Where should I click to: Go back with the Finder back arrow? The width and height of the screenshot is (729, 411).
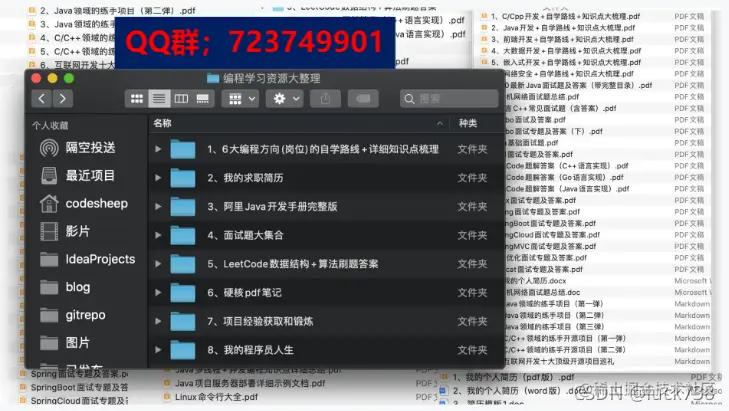pyautogui.click(x=42, y=99)
